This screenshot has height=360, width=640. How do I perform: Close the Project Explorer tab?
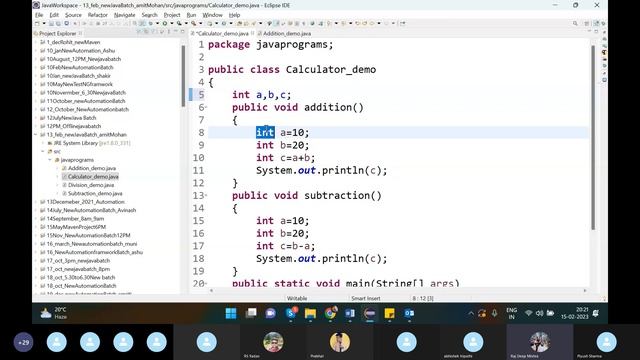pyautogui.click(x=80, y=33)
